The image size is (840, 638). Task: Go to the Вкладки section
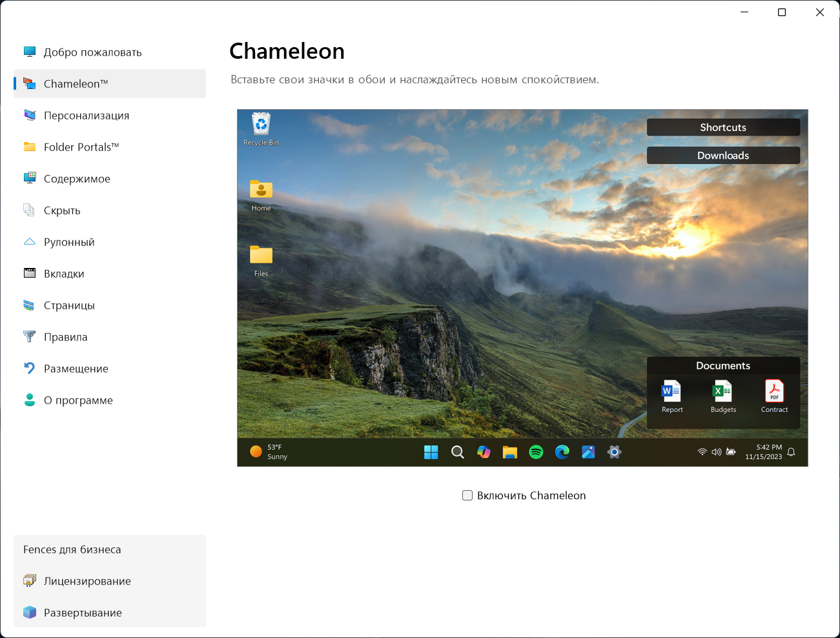pyautogui.click(x=110, y=273)
